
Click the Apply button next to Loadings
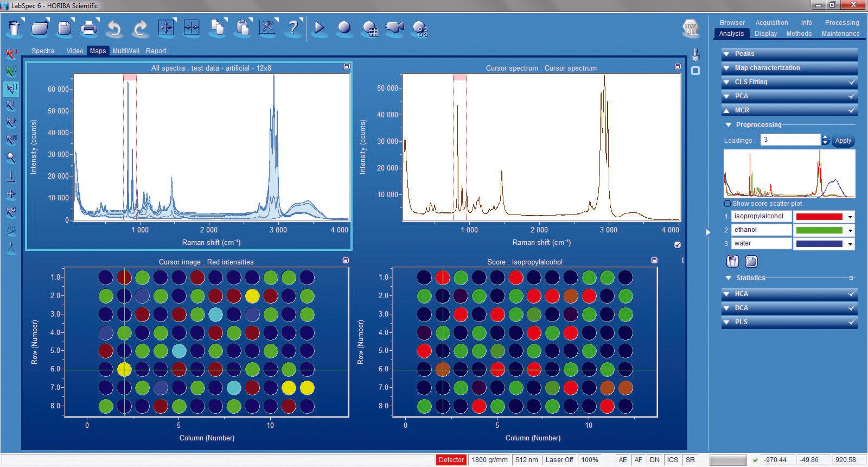(x=843, y=141)
